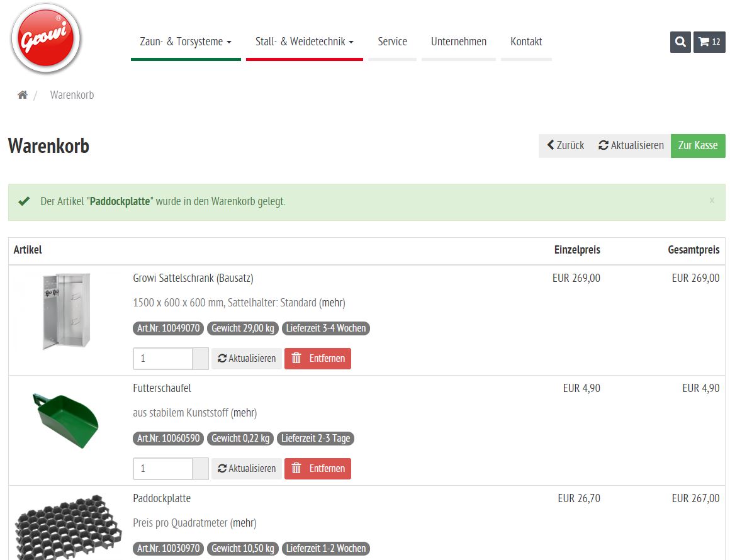Screen dimensions: 730x560
Task: Show more details for Paddockplatte (mehr)
Action: point(243,523)
